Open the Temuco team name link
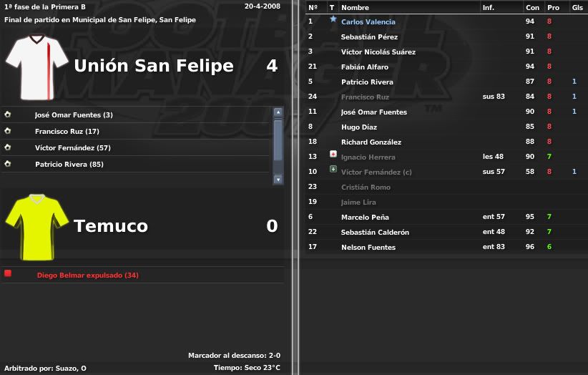This screenshot has height=375, width=588. coord(111,225)
